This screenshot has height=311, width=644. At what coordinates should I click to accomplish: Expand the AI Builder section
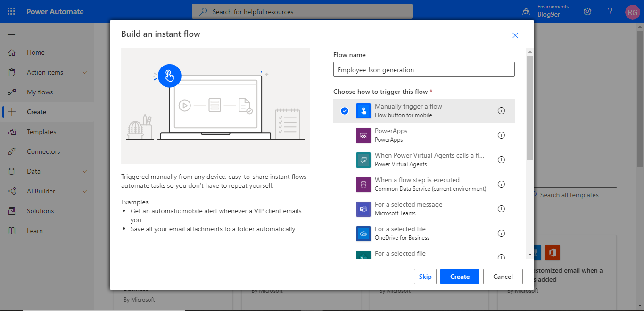coord(47,191)
